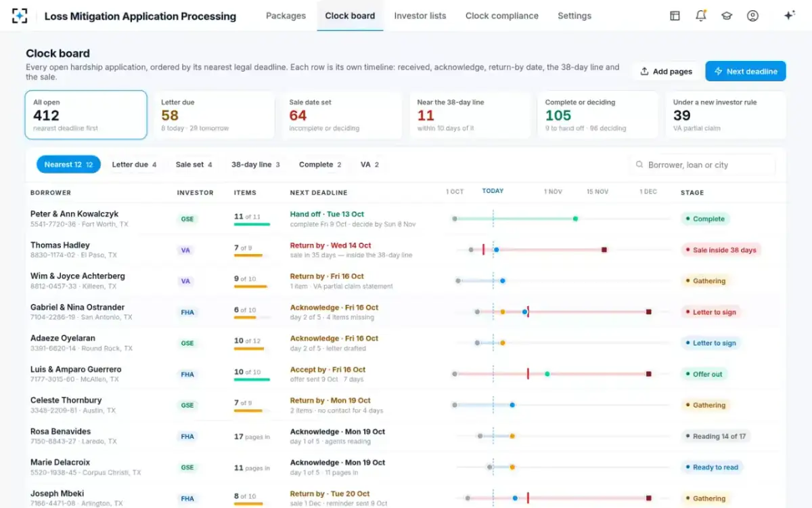Viewport: 812px width, 508px height.
Task: Click the Sale inside 38 days badge
Action: click(721, 250)
